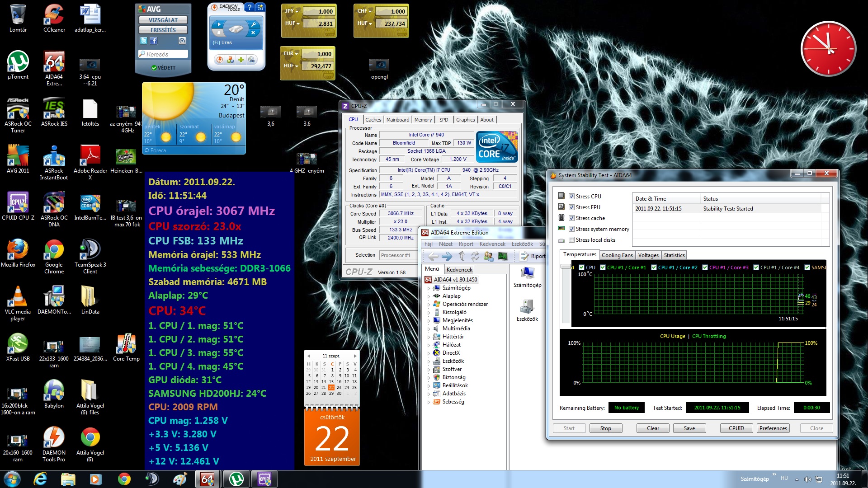Open Internet Explorer from the taskbar
This screenshot has width=868, height=488.
[41, 479]
